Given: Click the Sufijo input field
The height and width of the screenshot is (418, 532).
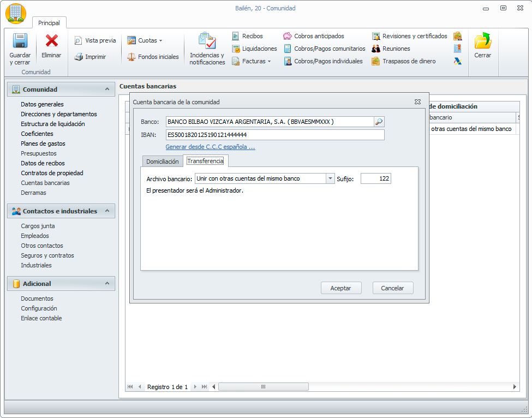Looking at the screenshot, I should tap(375, 178).
